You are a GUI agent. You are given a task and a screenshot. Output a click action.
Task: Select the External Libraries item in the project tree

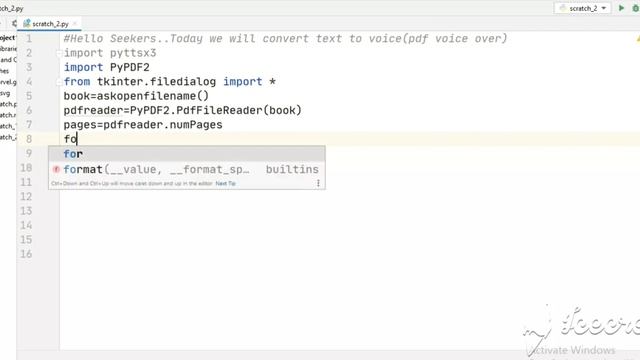point(8,49)
